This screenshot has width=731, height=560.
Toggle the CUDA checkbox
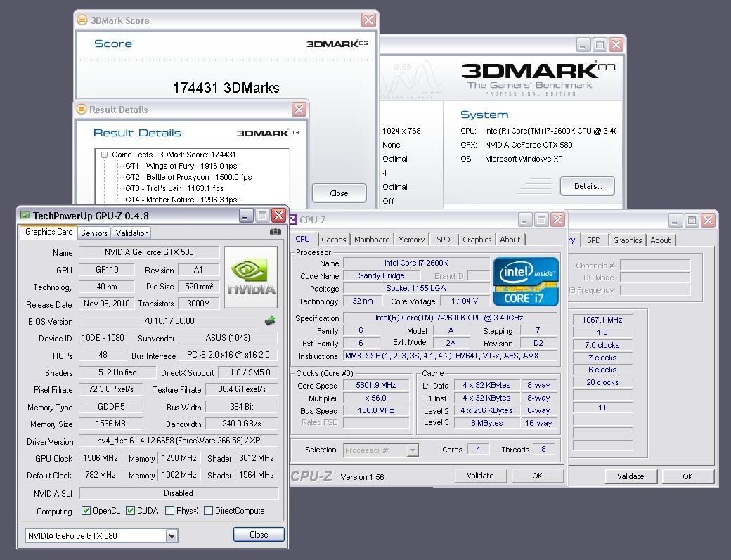tap(131, 511)
